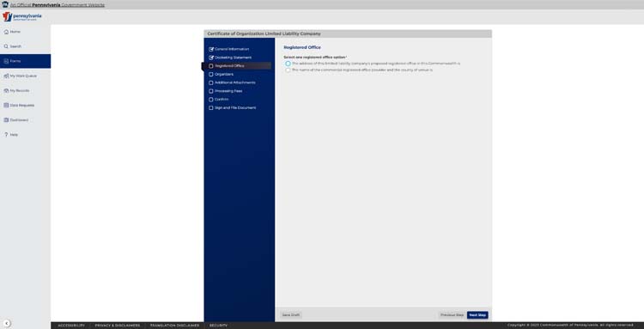The width and height of the screenshot is (644, 329).
Task: Go to the Confirm step
Action: pyautogui.click(x=222, y=100)
